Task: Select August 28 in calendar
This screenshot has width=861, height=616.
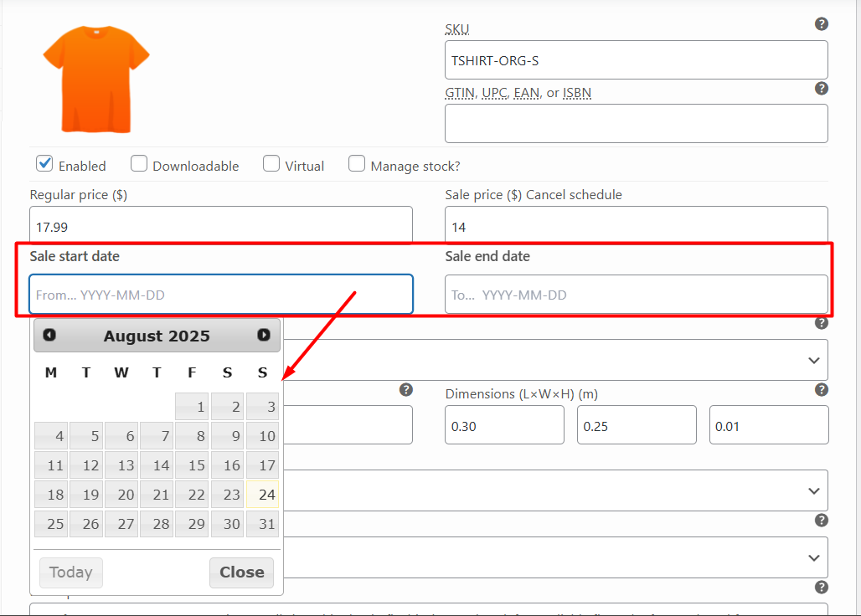Action: click(x=157, y=524)
